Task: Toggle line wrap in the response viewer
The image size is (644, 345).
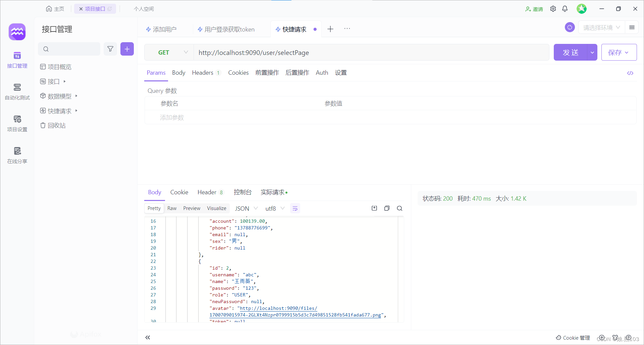Action: pos(295,208)
